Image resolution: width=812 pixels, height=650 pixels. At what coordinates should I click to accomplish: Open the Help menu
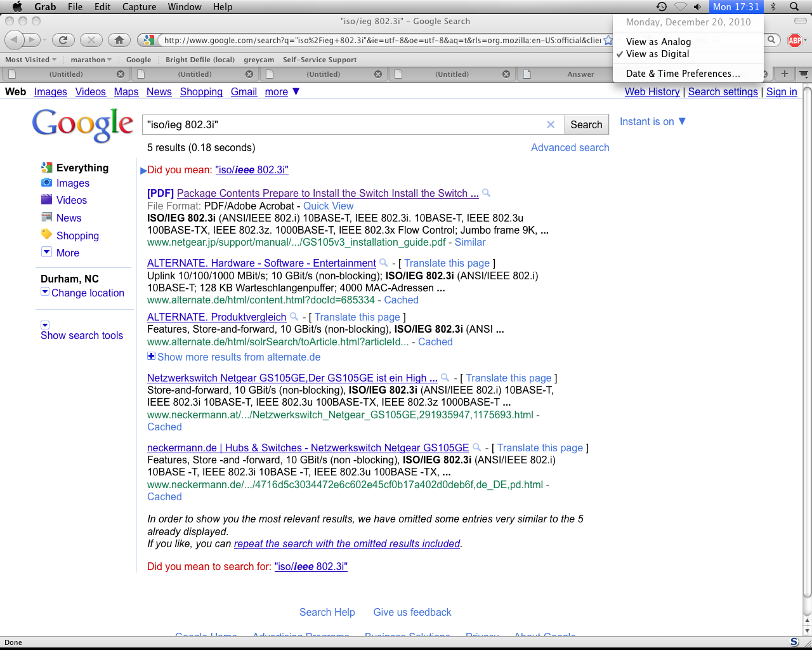[x=223, y=6]
